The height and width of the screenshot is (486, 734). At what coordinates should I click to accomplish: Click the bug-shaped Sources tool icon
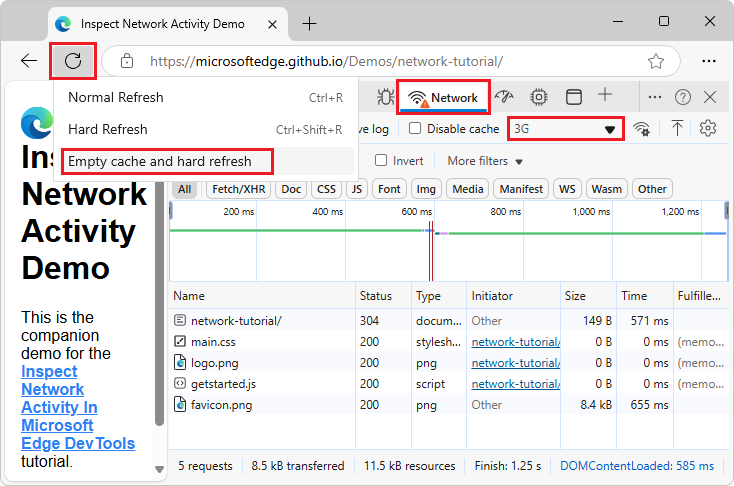pyautogui.click(x=385, y=97)
